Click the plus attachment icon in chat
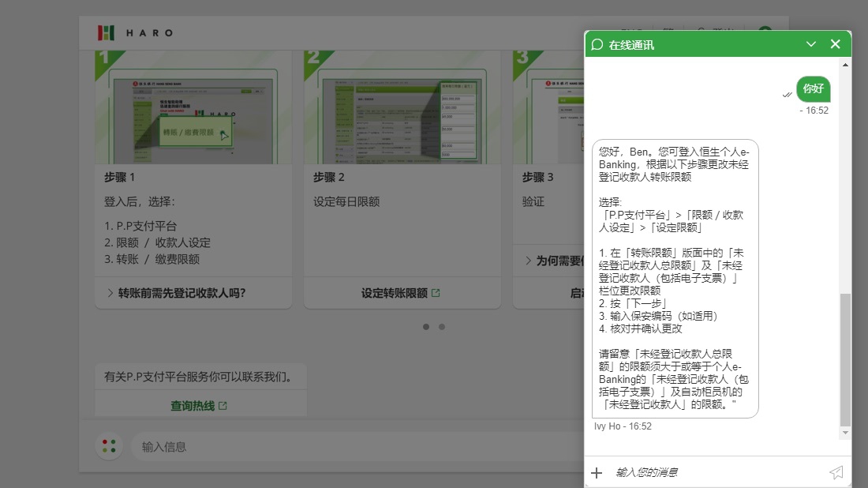The width and height of the screenshot is (868, 488). coord(597,472)
